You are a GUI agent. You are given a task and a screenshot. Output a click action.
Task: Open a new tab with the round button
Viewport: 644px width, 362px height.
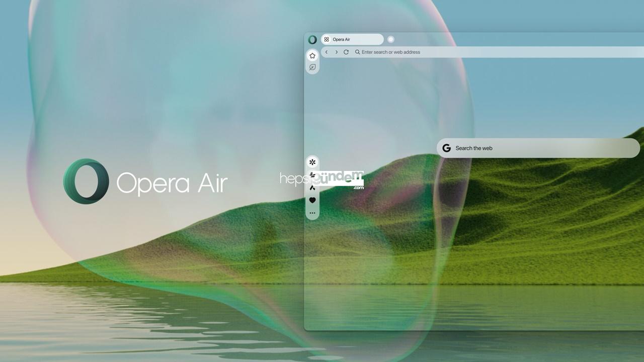click(x=391, y=39)
